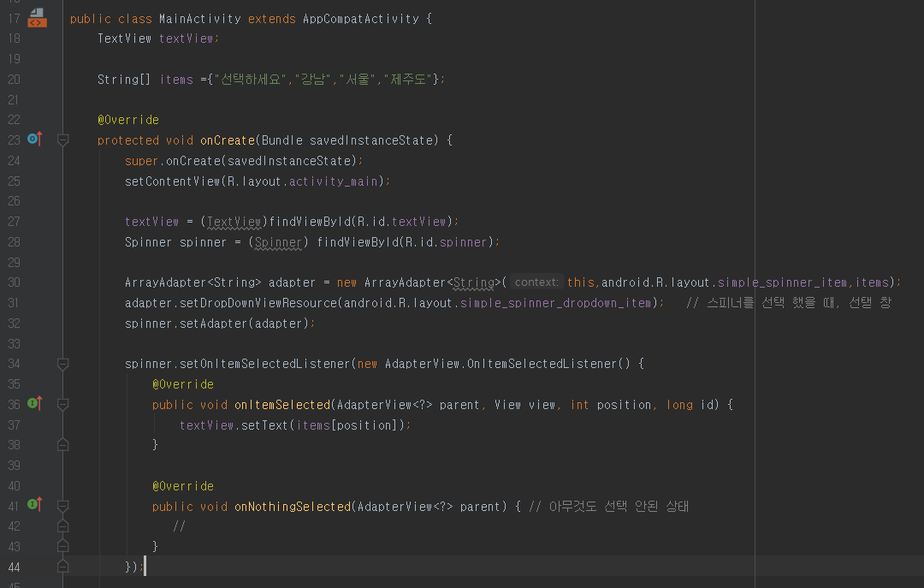Click simple_spinner_item on line 30

point(782,283)
